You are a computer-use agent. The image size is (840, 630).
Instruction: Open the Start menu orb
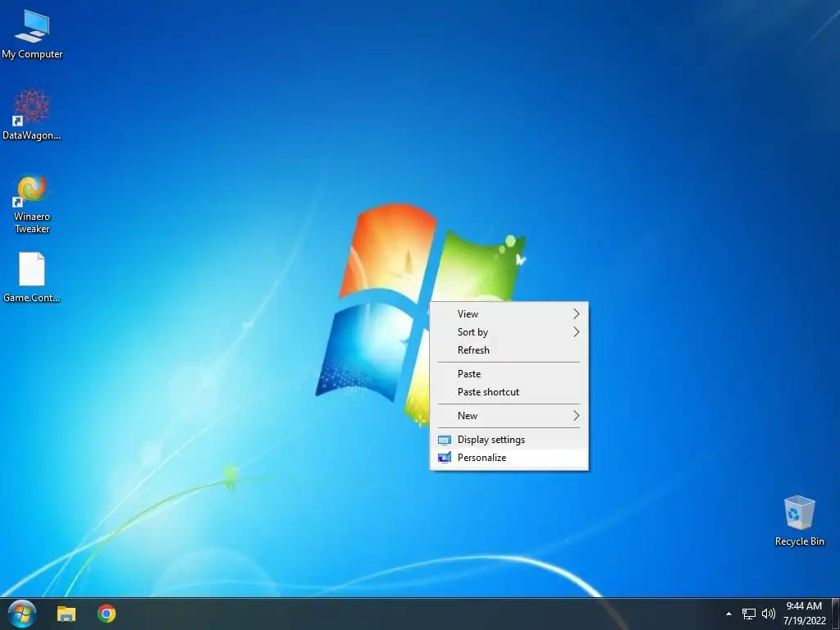pos(22,614)
